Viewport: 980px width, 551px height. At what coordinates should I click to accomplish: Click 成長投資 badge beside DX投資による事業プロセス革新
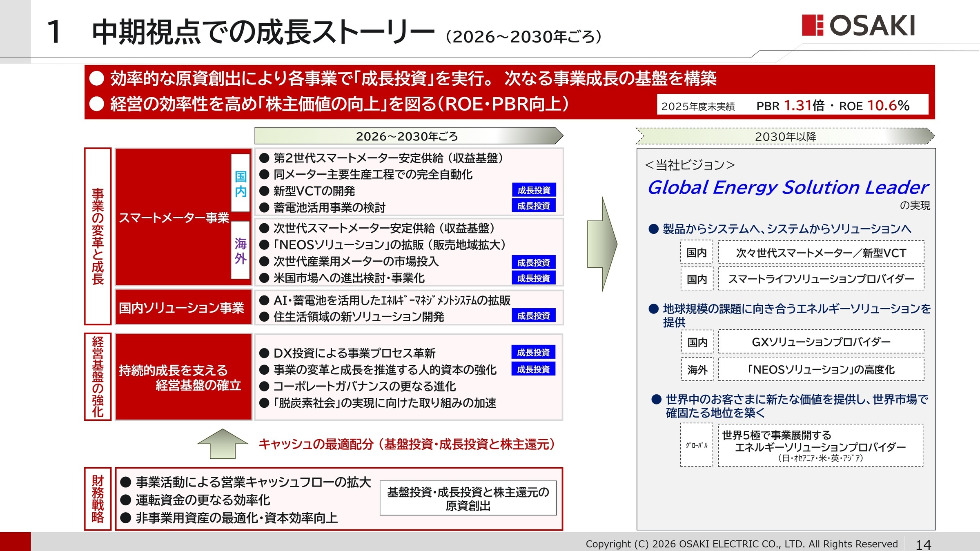pyautogui.click(x=533, y=352)
